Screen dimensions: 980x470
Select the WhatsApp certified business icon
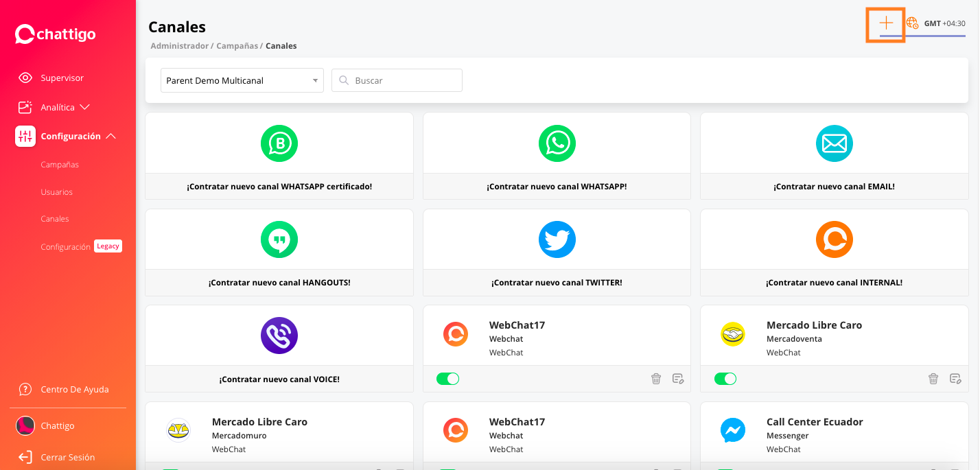279,143
